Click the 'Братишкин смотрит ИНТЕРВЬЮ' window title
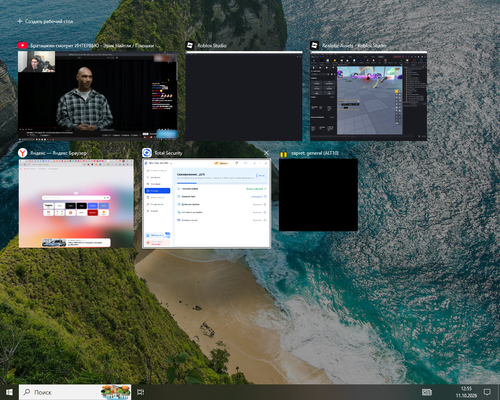Screen dimensions: 500x400 [x=95, y=46]
